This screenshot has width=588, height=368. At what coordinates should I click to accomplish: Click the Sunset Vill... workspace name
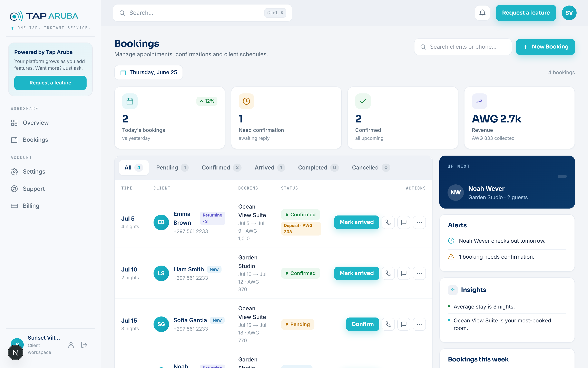(44, 338)
